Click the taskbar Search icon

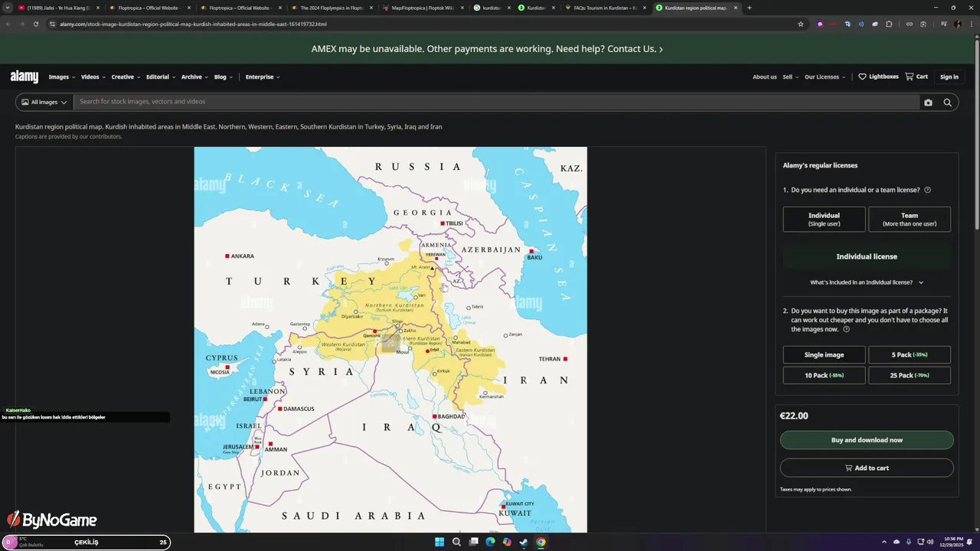[x=456, y=542]
